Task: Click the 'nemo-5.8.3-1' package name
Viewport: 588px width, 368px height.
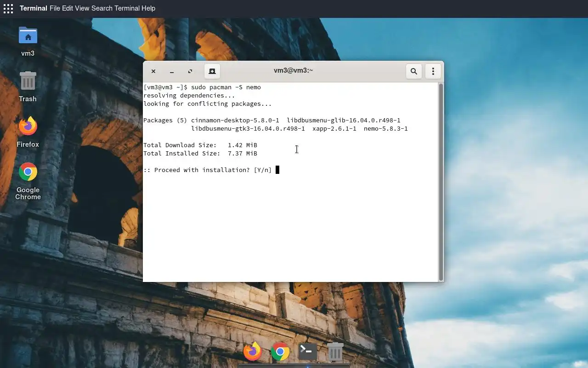Action: [x=386, y=128]
